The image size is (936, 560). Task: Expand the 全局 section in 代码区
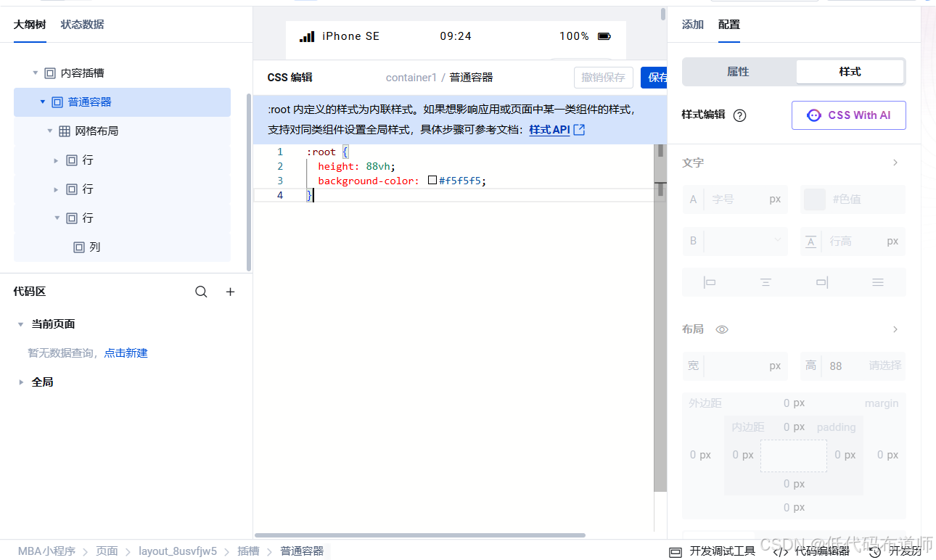[20, 382]
